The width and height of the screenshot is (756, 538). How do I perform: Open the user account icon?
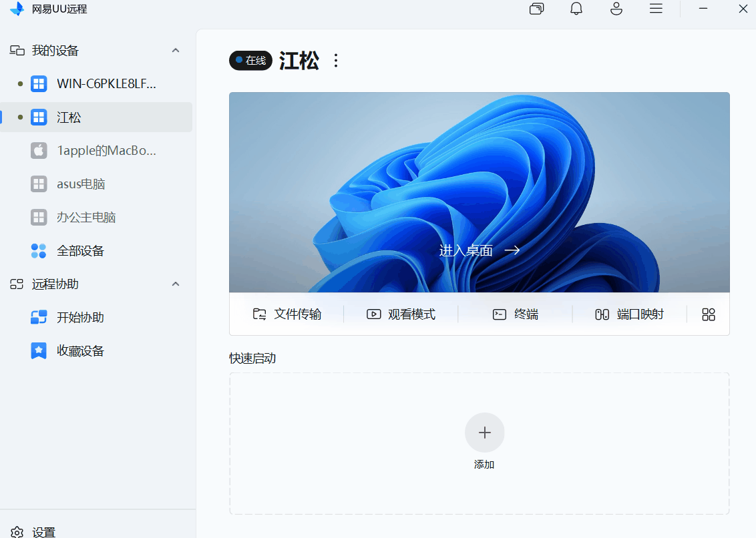point(616,9)
